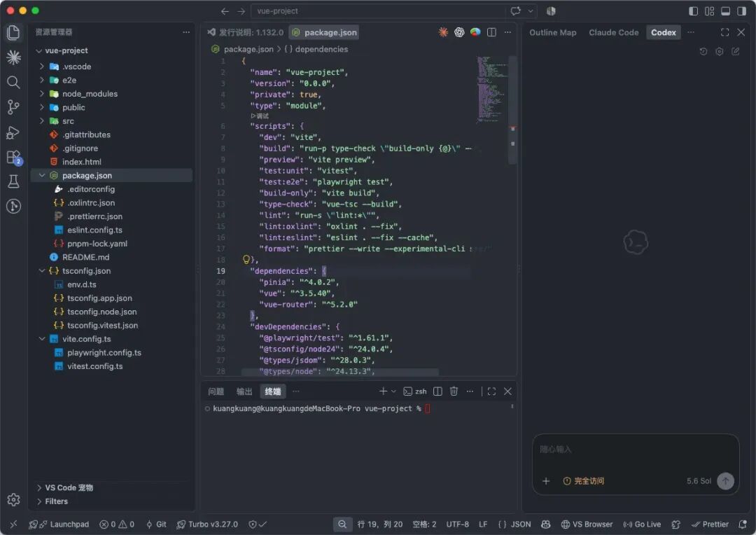Toggle the secondary side bar layout
This screenshot has height=535, width=756.
pos(741,11)
